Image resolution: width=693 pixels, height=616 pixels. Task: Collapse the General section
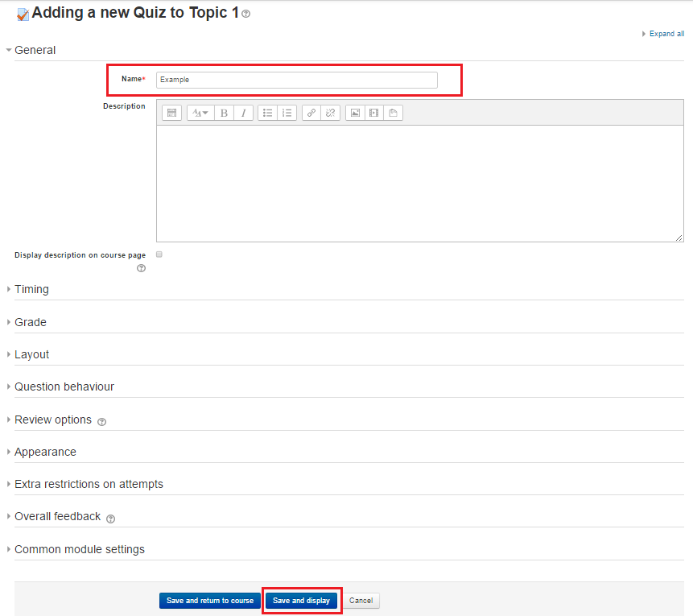[35, 50]
